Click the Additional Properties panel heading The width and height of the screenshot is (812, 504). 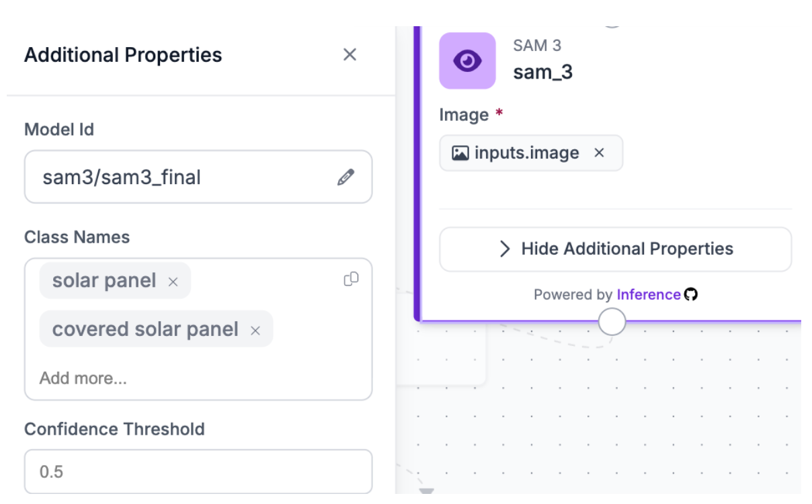point(123,54)
